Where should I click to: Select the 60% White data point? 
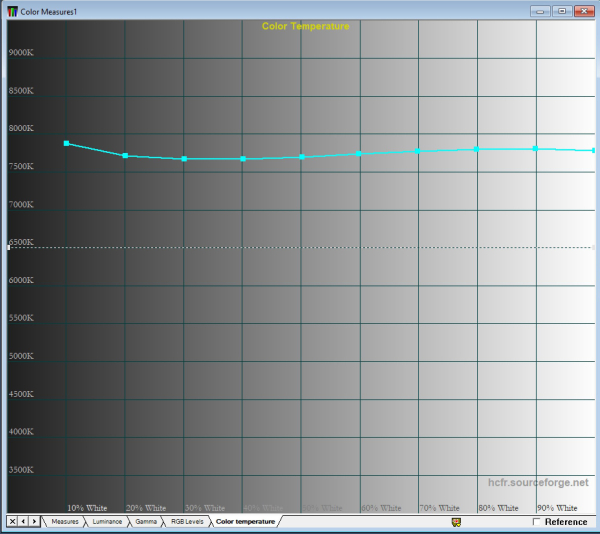click(x=359, y=154)
